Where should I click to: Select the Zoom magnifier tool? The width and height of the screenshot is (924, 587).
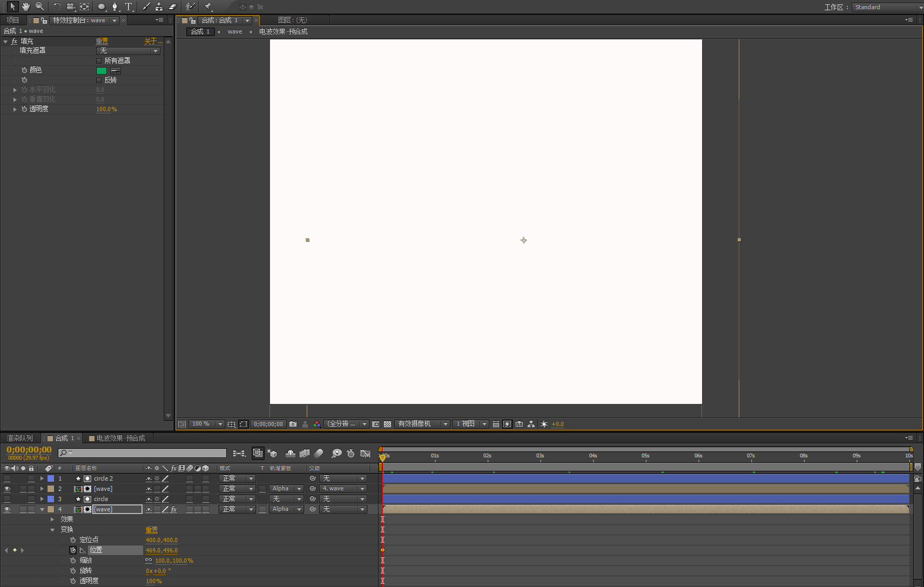click(39, 6)
